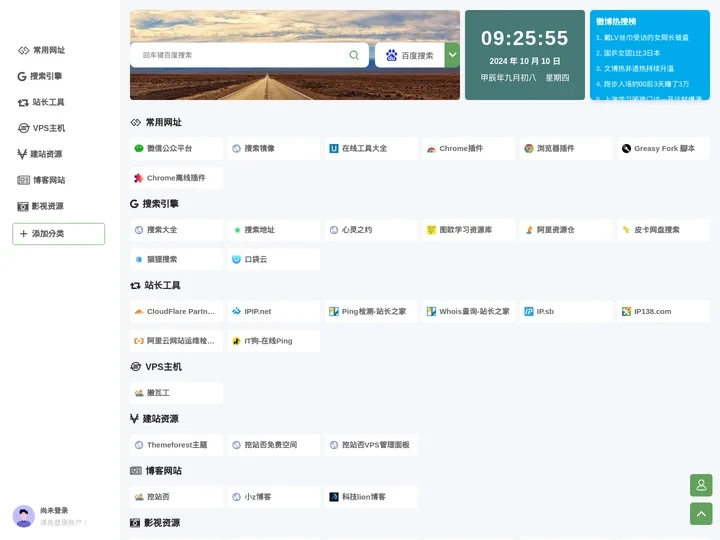Click the Whois查询-站长之家 icon
Viewport: 720px width, 540px height.
431,311
